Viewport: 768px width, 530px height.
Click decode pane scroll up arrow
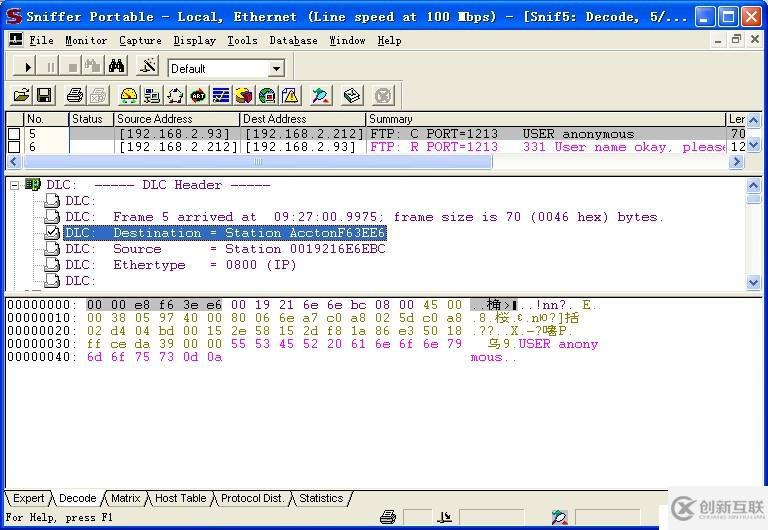(x=753, y=186)
